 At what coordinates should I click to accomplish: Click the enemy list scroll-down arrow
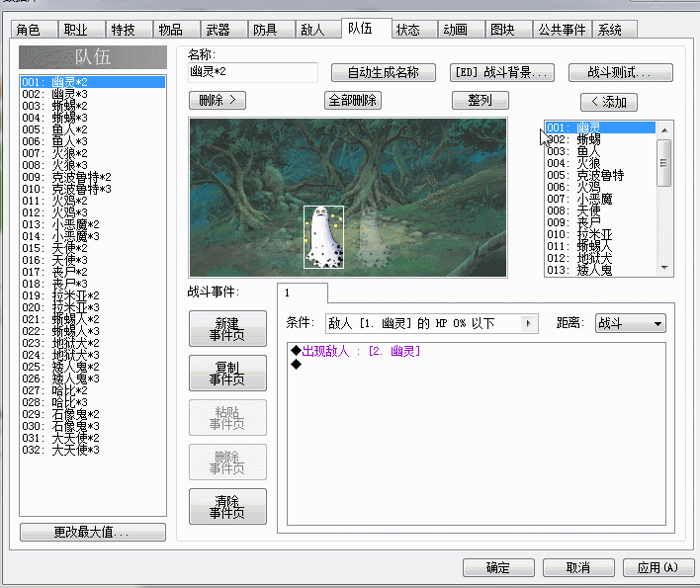click(664, 268)
